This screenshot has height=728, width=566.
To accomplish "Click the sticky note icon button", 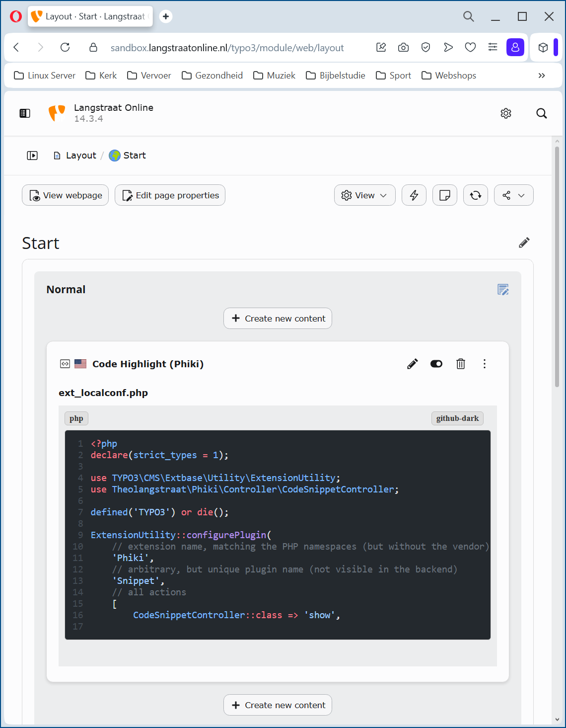I will (445, 195).
